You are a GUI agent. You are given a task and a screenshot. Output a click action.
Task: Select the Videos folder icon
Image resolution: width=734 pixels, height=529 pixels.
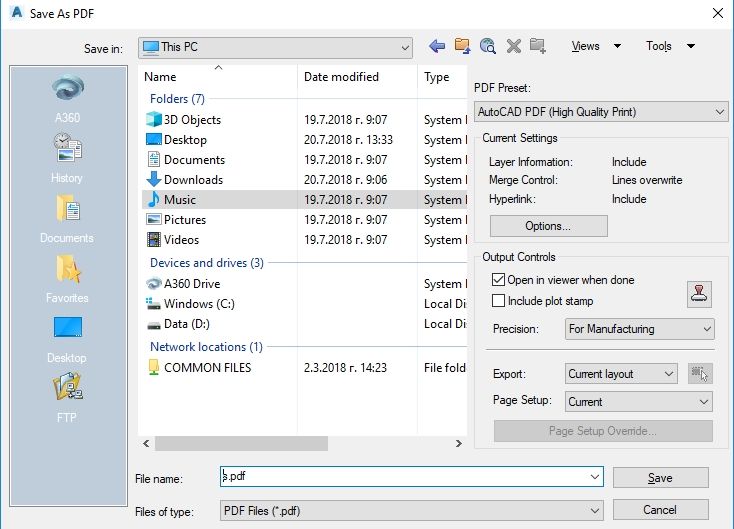point(154,239)
